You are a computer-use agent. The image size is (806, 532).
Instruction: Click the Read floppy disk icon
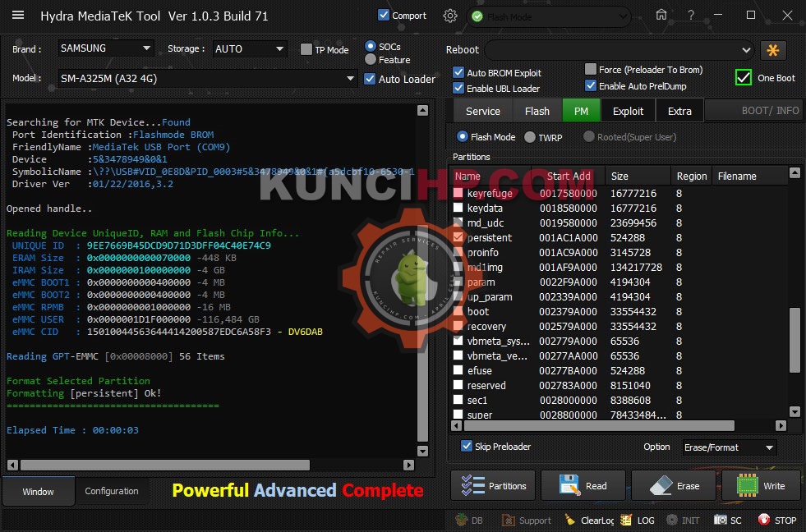click(x=569, y=485)
